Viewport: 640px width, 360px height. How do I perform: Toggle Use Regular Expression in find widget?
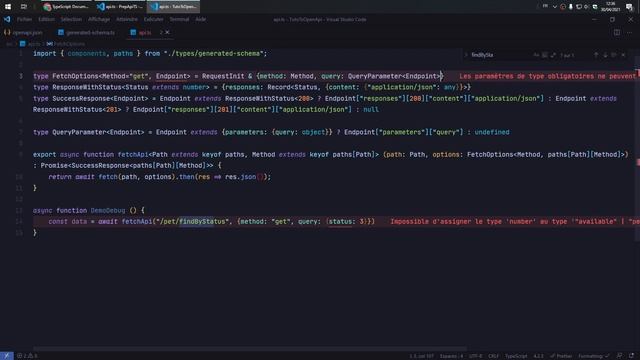(x=553, y=55)
